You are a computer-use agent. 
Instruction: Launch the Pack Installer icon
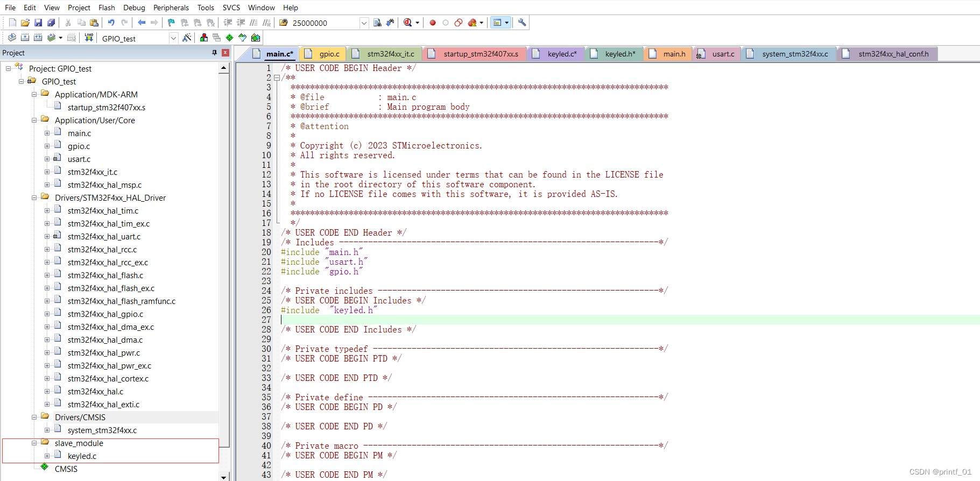[256, 38]
